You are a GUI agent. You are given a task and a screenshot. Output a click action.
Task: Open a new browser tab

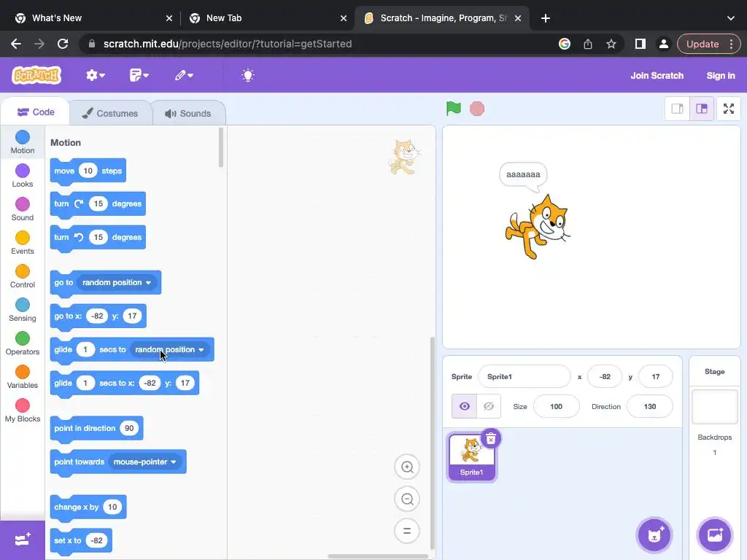[546, 18]
